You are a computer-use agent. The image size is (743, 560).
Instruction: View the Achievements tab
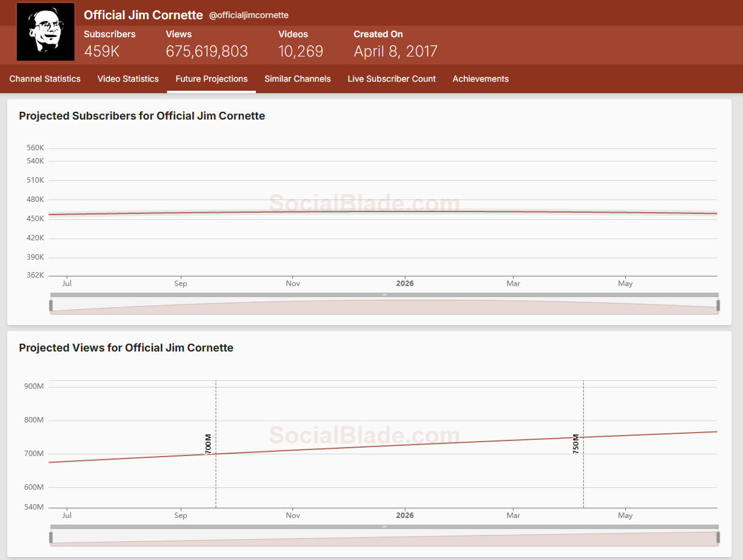pos(481,79)
